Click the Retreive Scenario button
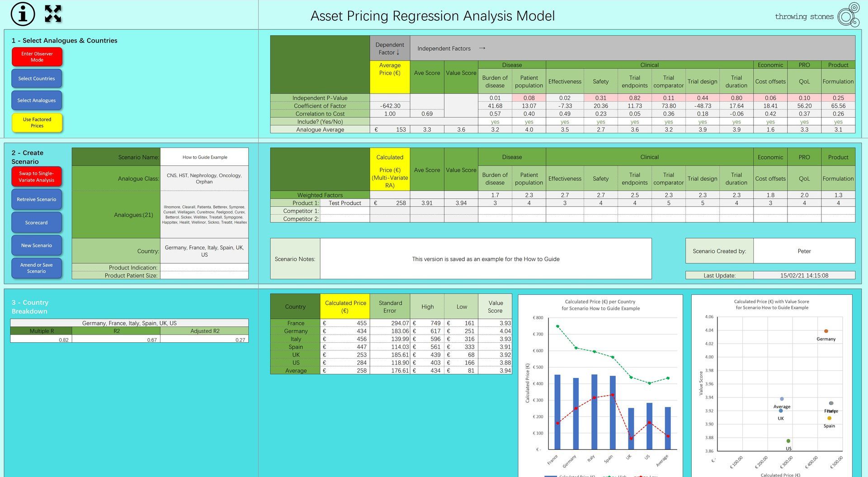Screen dimensions: 868x477 [37, 199]
